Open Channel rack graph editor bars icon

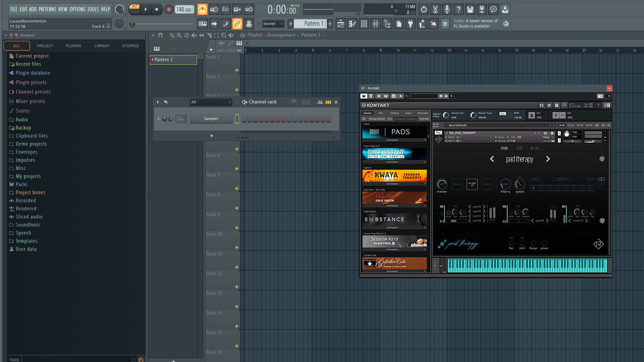tap(320, 102)
